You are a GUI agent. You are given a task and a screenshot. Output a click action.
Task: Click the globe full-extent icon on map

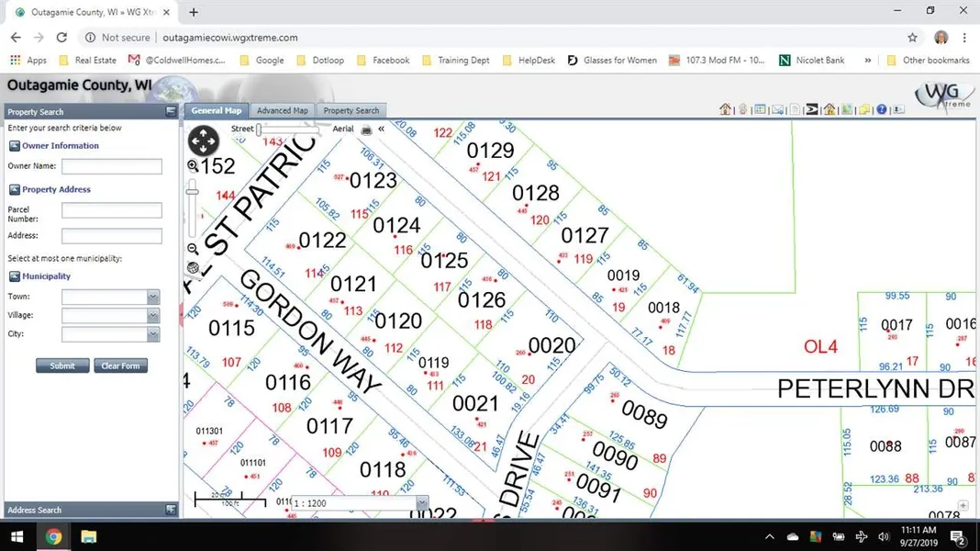pos(193,268)
